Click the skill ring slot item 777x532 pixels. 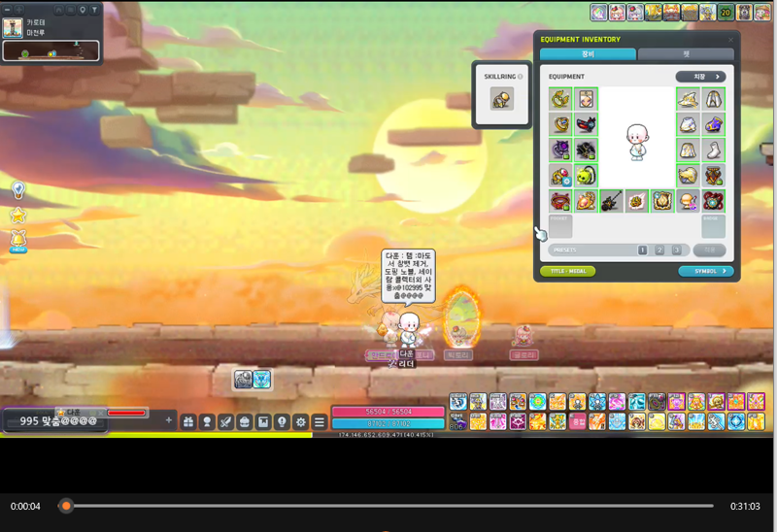tap(501, 99)
